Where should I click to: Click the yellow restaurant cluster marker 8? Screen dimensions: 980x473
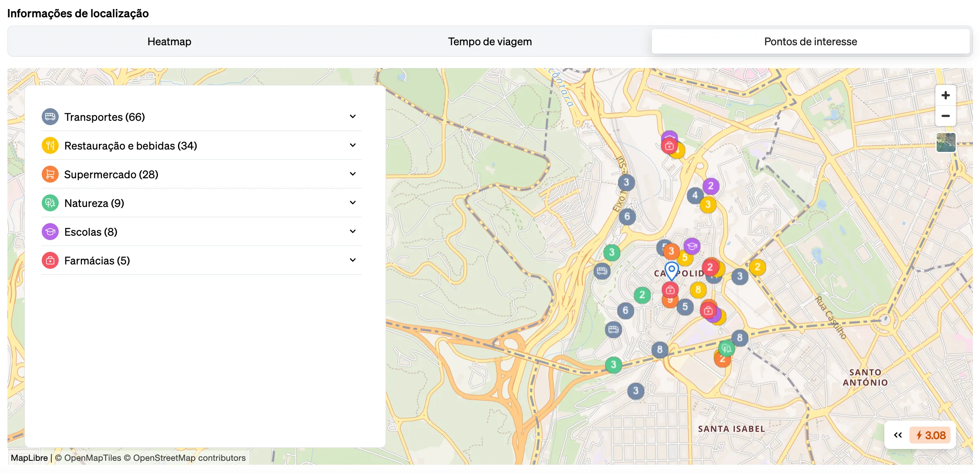tap(698, 290)
